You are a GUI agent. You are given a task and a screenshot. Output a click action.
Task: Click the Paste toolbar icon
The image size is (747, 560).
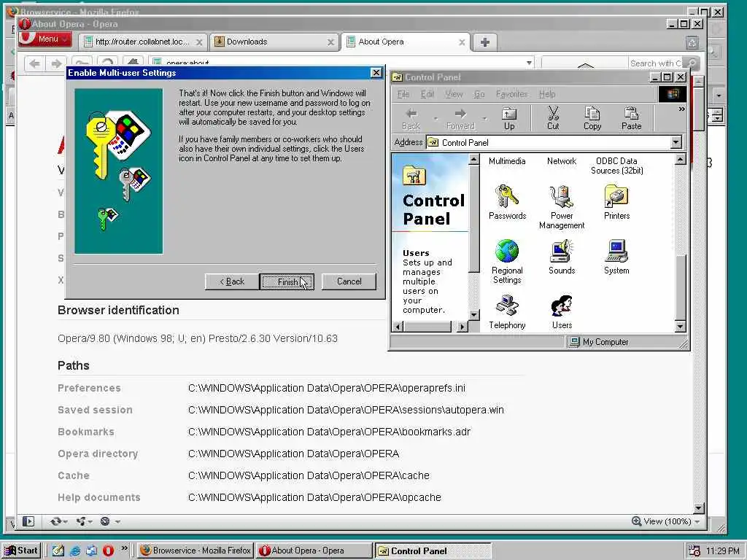tap(631, 118)
